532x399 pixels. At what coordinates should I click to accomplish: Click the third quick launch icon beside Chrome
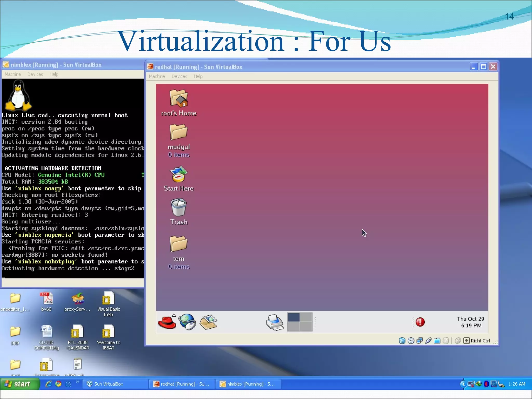pyautogui.click(x=68, y=384)
